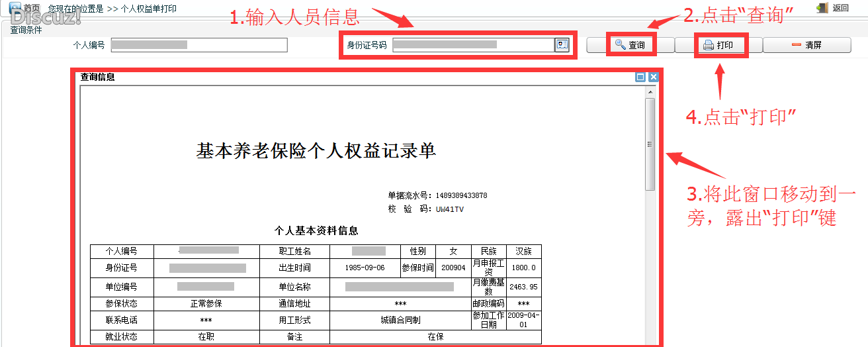Click the 个人编号 input field
The image size is (868, 347).
pos(199,44)
